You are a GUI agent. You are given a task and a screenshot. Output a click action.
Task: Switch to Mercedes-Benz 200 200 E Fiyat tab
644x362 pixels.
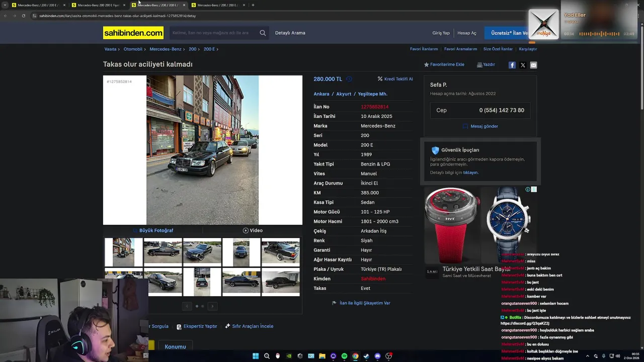pos(98,5)
